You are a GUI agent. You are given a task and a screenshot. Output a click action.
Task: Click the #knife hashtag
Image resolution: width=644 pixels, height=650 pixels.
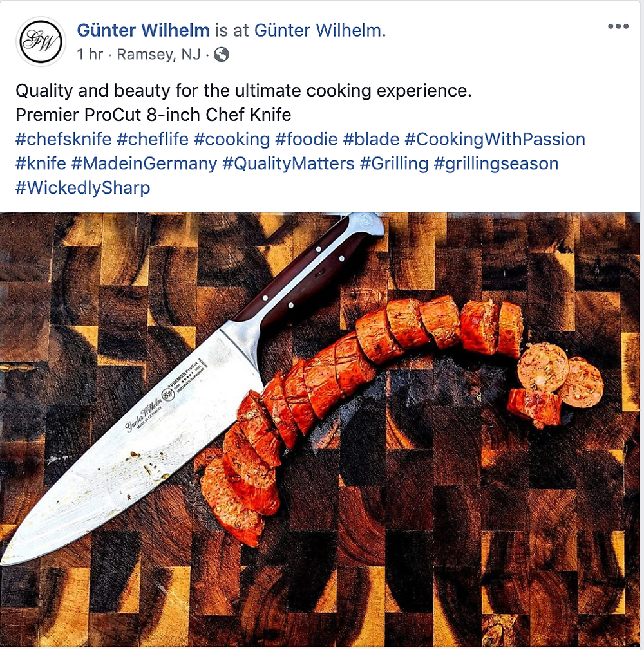pyautogui.click(x=41, y=163)
